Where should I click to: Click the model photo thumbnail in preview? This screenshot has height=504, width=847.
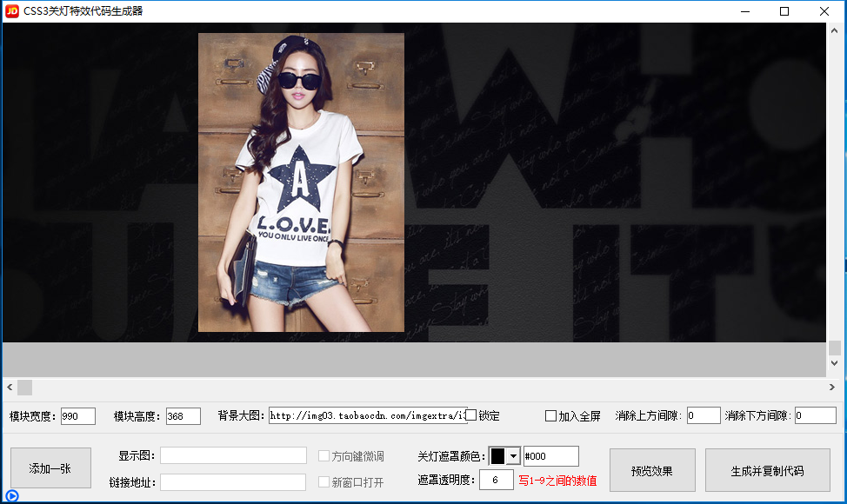[301, 182]
